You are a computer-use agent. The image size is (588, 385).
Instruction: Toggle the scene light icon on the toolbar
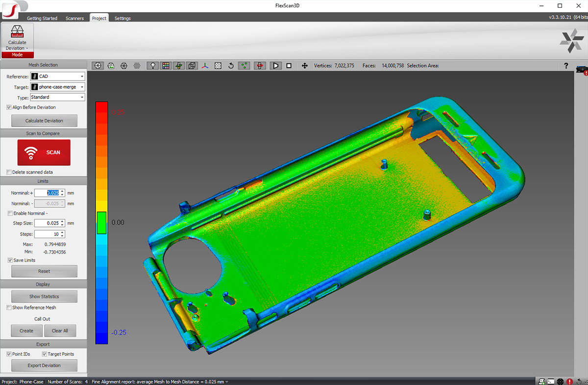pos(152,65)
